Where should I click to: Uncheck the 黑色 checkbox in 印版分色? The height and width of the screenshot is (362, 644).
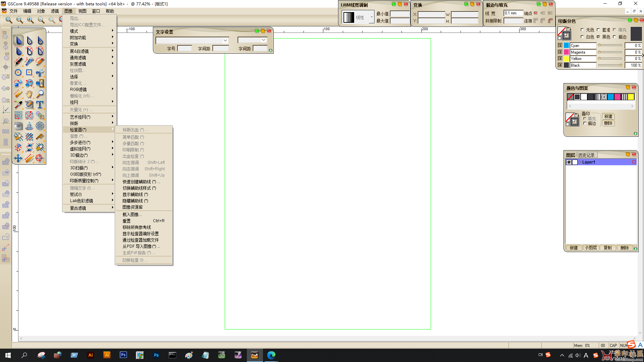(598, 37)
